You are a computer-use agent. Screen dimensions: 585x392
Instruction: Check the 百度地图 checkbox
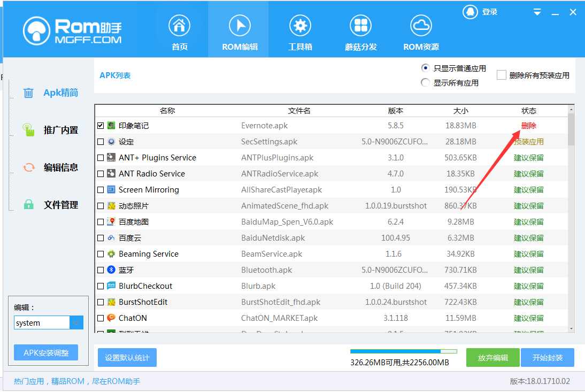pos(101,222)
